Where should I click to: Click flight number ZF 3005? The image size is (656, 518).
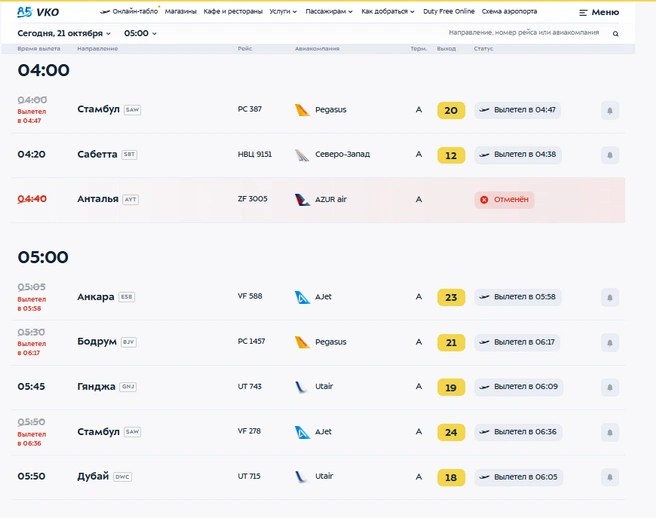[x=252, y=199]
